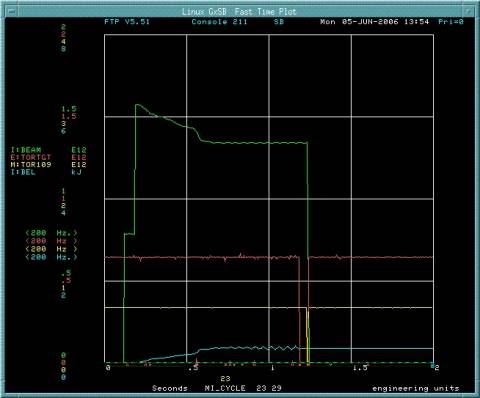Select the M:TOR109 device label
This screenshot has width=480, height=398.
[31, 165]
